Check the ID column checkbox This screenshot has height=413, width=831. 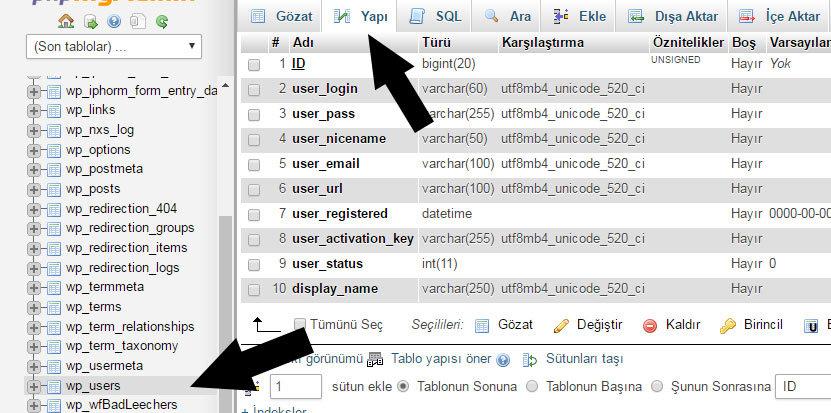click(254, 65)
